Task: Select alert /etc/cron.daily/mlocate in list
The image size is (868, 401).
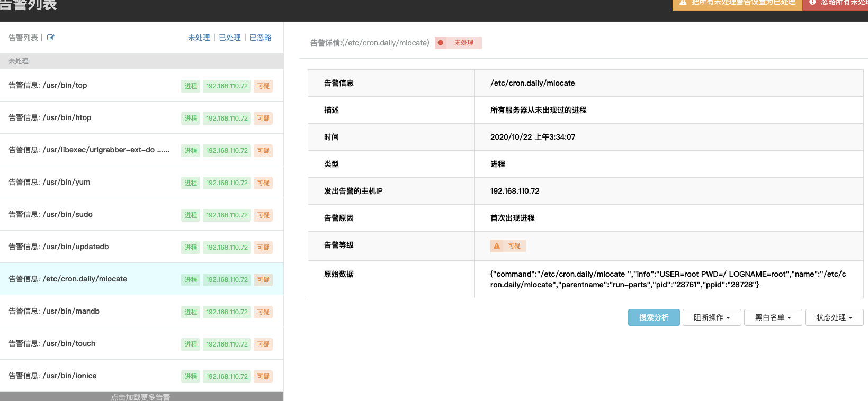Action: (x=141, y=279)
